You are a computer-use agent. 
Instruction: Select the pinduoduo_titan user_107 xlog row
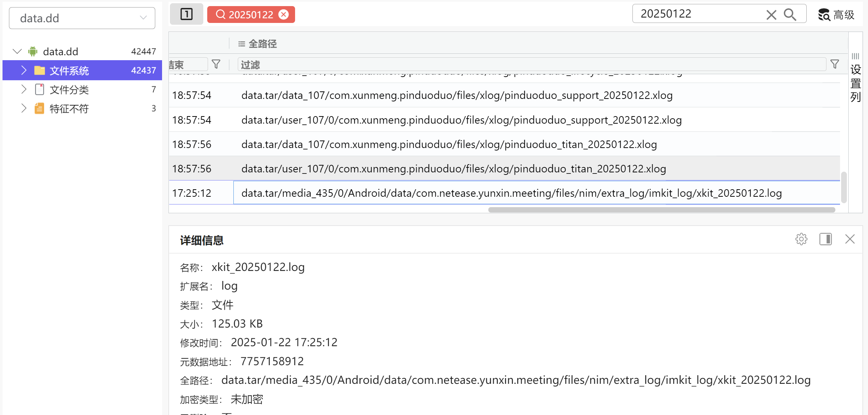click(454, 168)
